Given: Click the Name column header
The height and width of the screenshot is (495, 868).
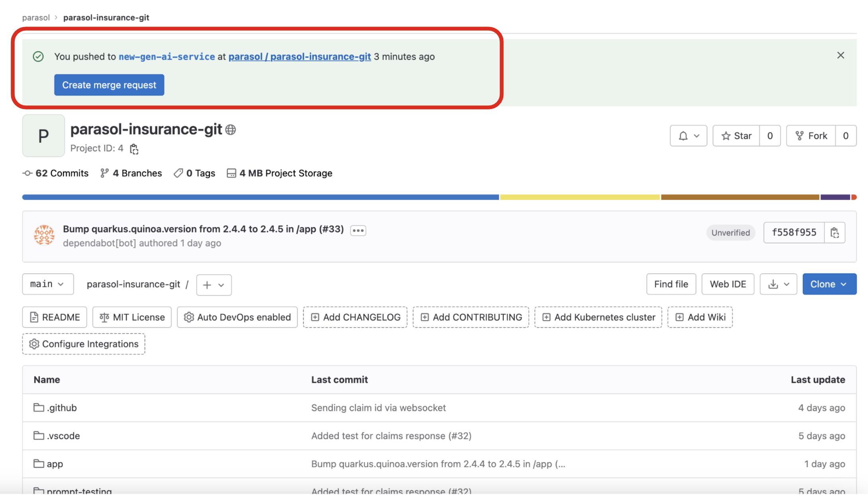Looking at the screenshot, I should click(47, 380).
